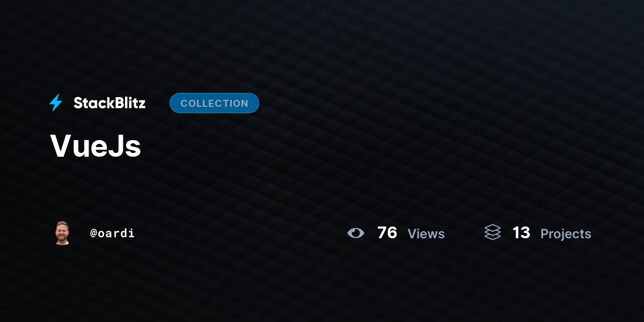This screenshot has width=644, height=322.
Task: Click the 76 views count
Action: 387,233
